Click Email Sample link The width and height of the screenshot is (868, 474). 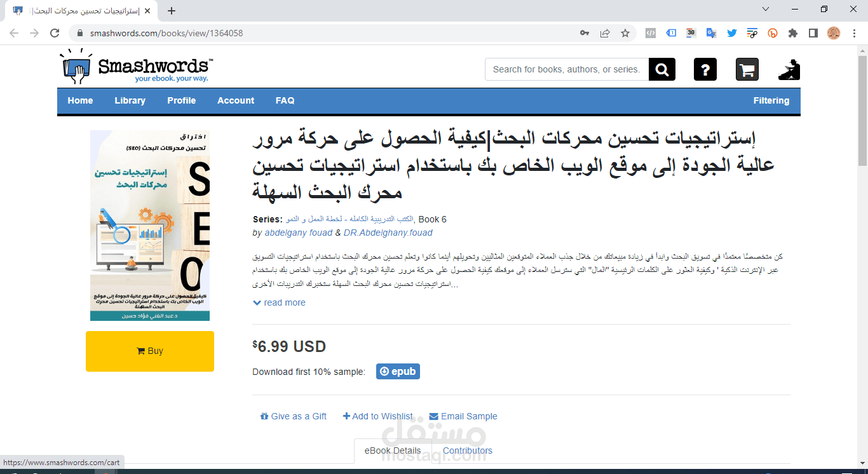coord(463,416)
